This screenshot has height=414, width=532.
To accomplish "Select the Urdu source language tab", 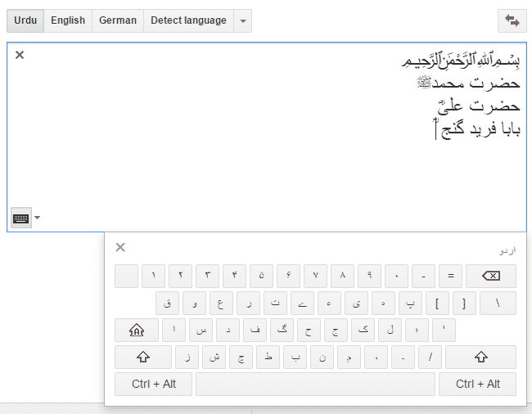I will tap(25, 20).
